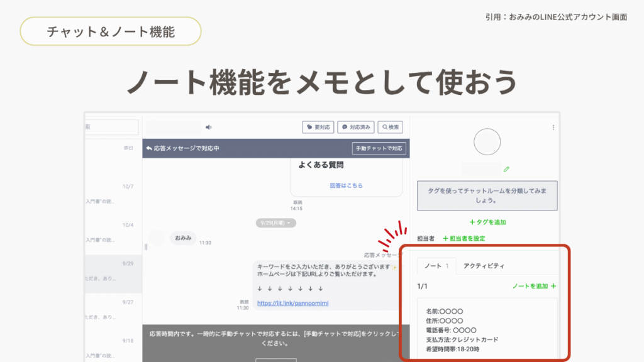Viewport: 644px width, 362px height.
Task: Open chat search with 検索 button
Action: (391, 127)
